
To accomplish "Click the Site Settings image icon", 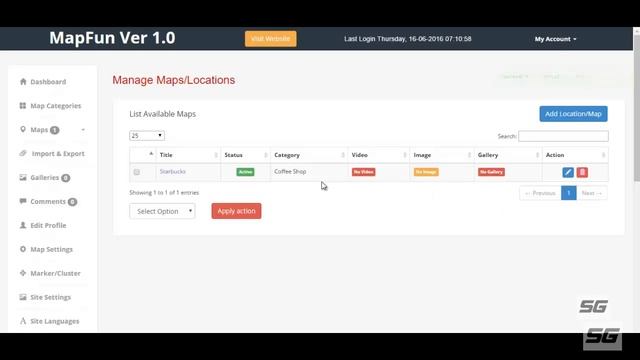I will coord(23,297).
